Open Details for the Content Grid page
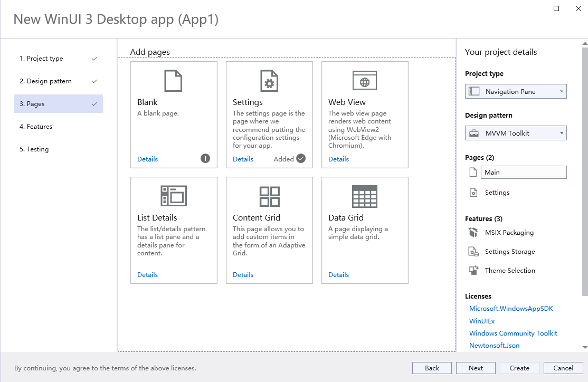This screenshot has width=588, height=382. pos(243,274)
